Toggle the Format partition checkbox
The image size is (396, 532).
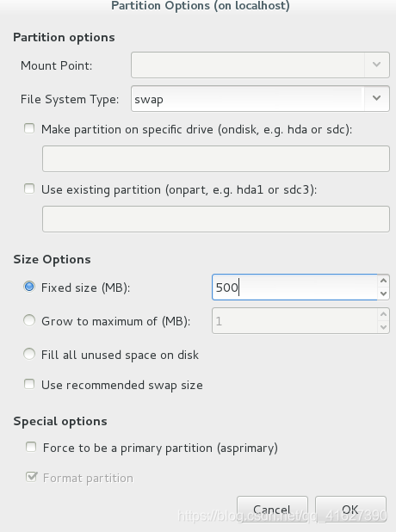click(31, 477)
